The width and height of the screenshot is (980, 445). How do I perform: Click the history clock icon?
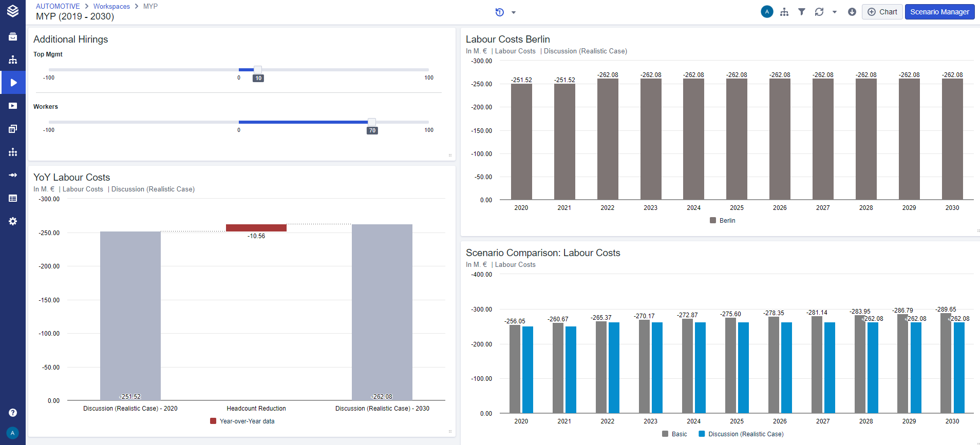499,12
